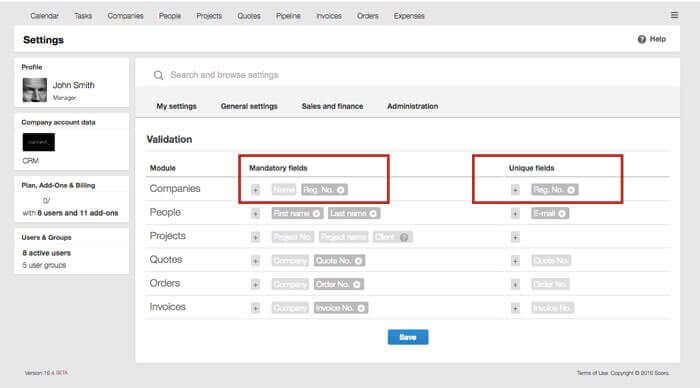Open 5 user groups link
Screen dimensions: 700x388
[44, 265]
